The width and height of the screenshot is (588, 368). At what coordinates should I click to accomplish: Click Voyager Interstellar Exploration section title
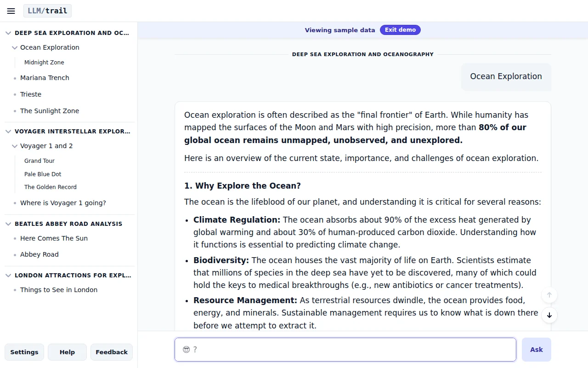pyautogui.click(x=73, y=132)
